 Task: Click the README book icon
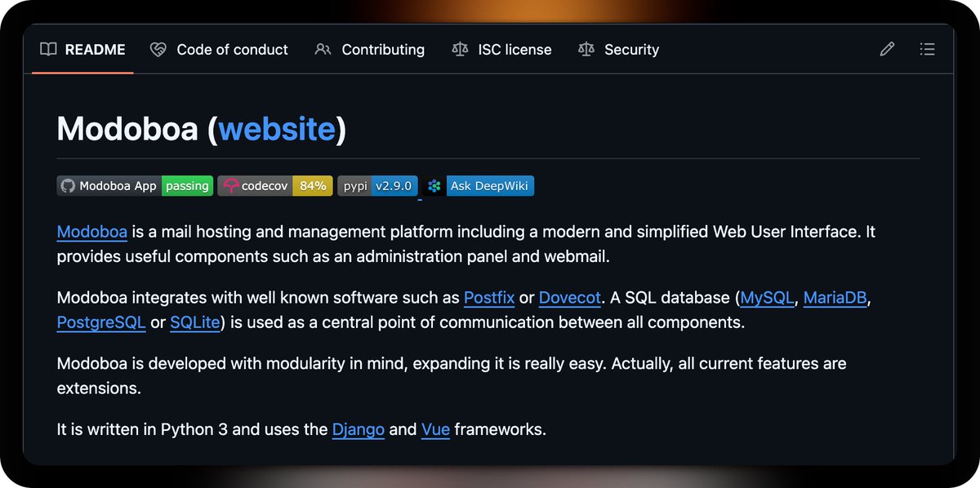coord(48,50)
